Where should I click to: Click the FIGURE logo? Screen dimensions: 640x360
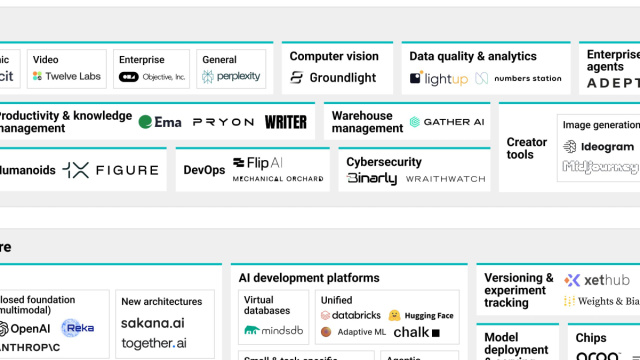coord(111,170)
